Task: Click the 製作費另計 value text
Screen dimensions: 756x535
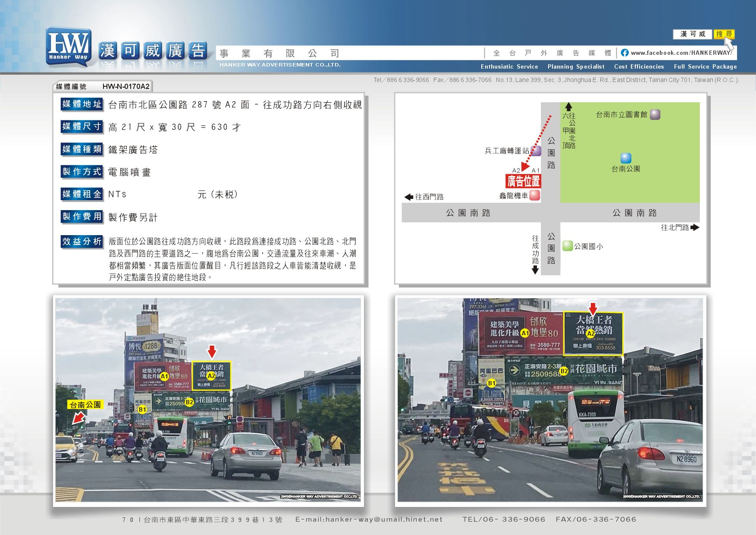Action: 133,217
